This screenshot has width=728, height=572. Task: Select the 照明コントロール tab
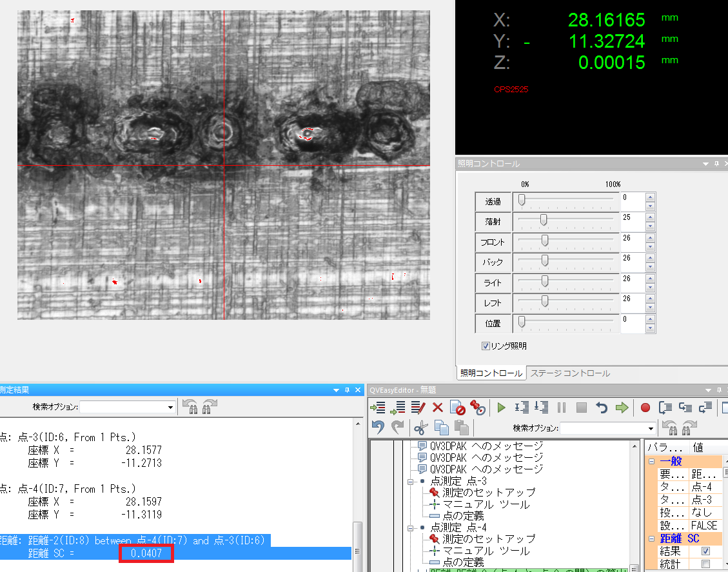(491, 373)
